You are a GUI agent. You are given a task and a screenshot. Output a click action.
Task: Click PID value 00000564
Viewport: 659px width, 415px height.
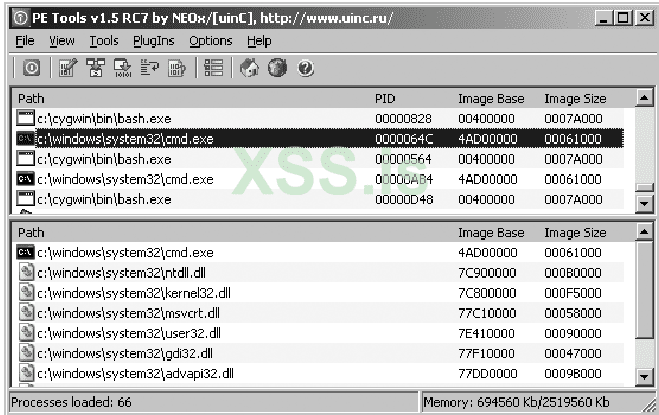[403, 159]
